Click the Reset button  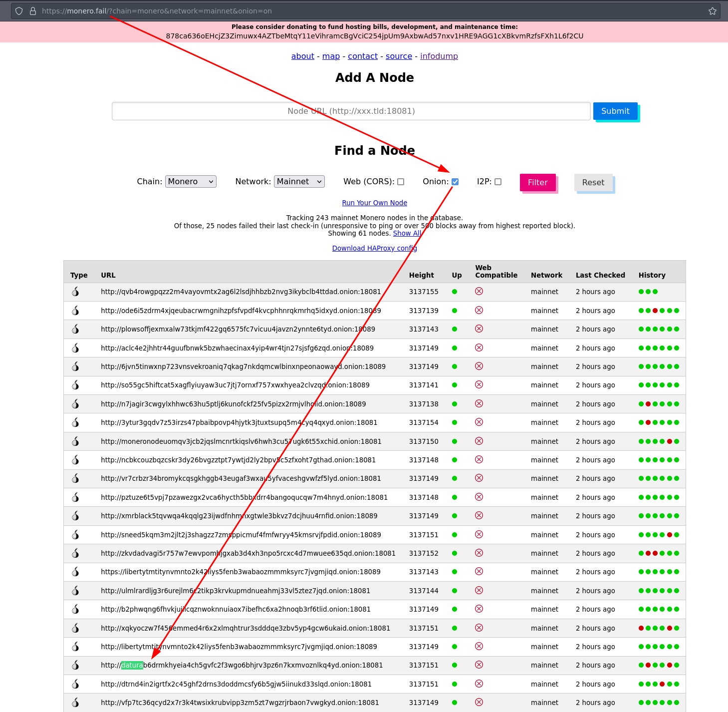coord(593,182)
